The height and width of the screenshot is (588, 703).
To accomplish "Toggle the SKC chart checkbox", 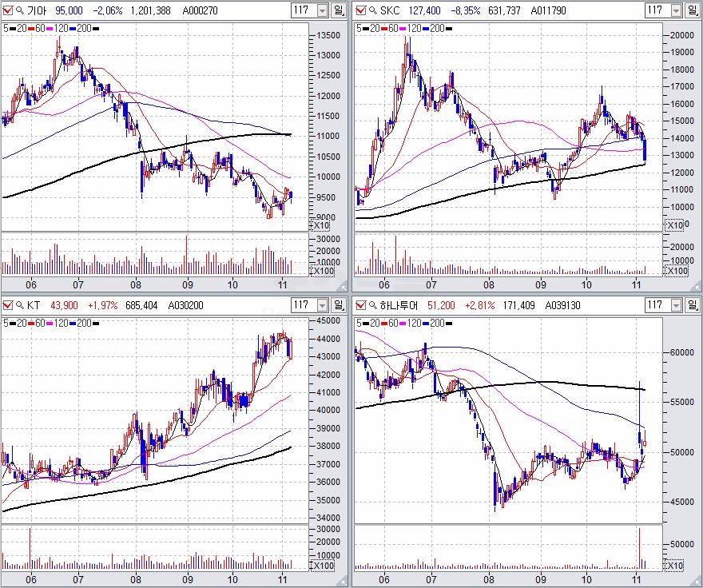I will [361, 10].
